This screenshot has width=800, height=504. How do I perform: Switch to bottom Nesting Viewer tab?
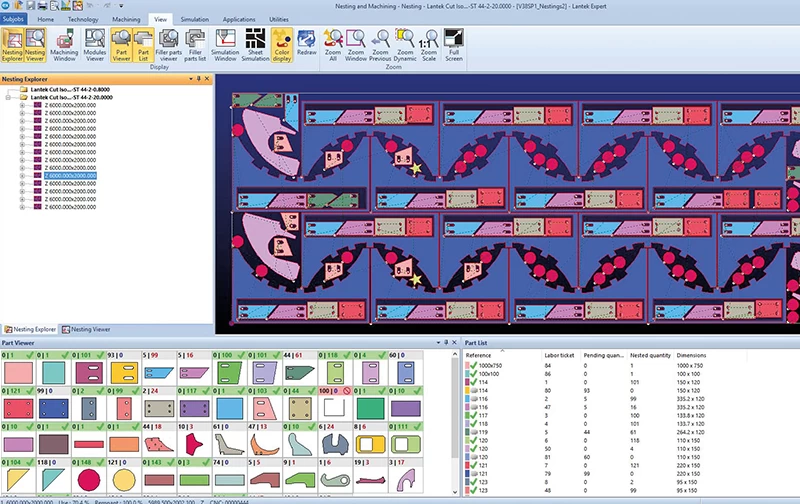[86, 330]
